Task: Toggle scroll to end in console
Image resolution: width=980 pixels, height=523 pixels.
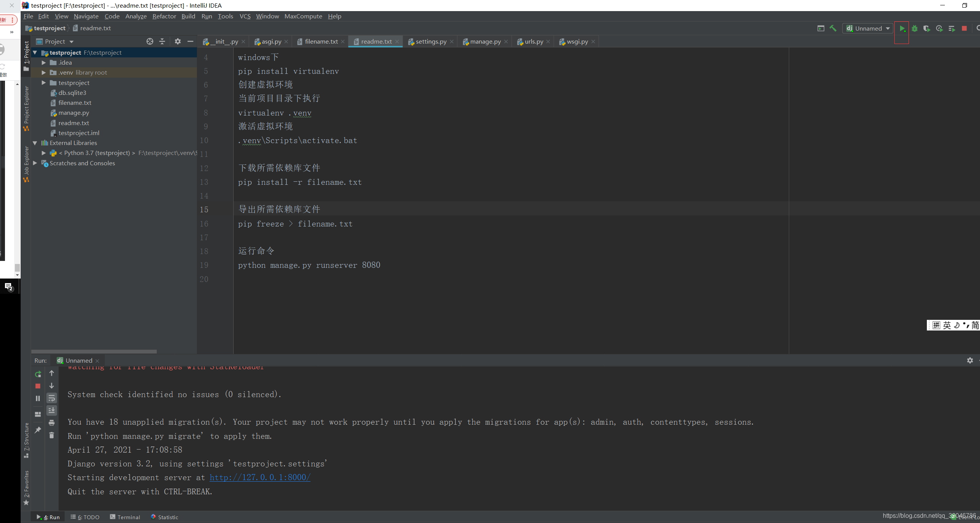Action: 52,411
